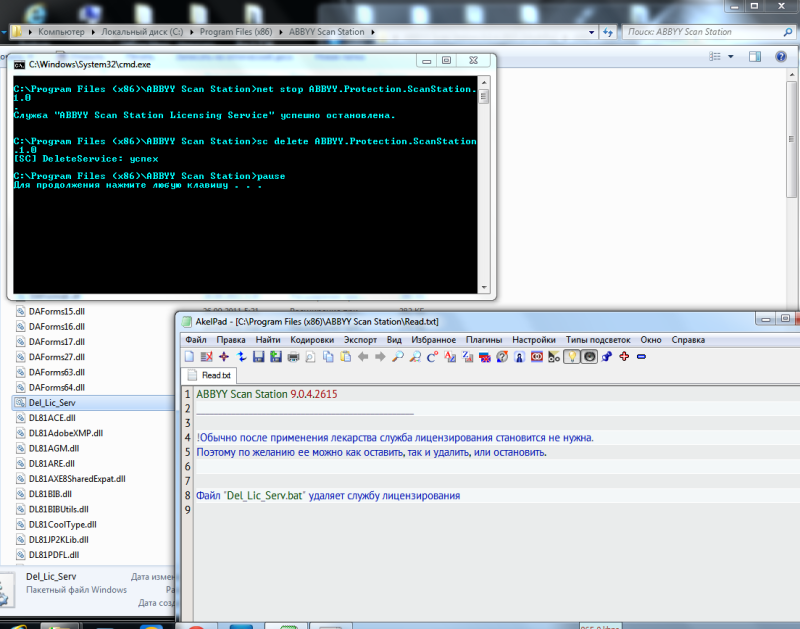Refresh the Explorer folder view

click(x=608, y=32)
